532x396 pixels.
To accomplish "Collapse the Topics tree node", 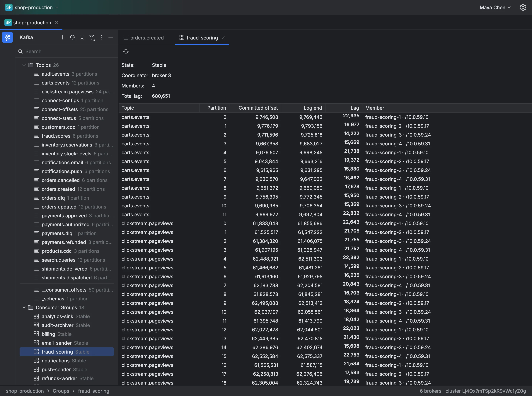I will pyautogui.click(x=24, y=65).
